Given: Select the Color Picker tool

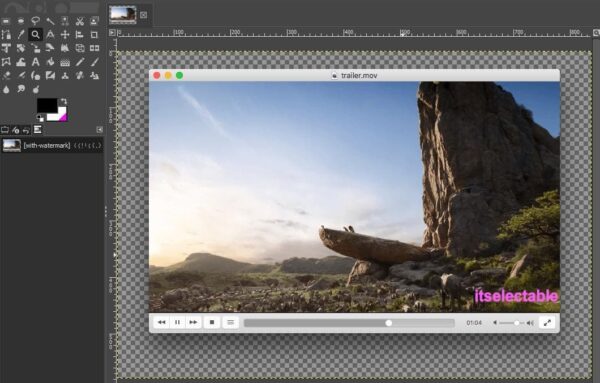Looking at the screenshot, I should coord(21,35).
